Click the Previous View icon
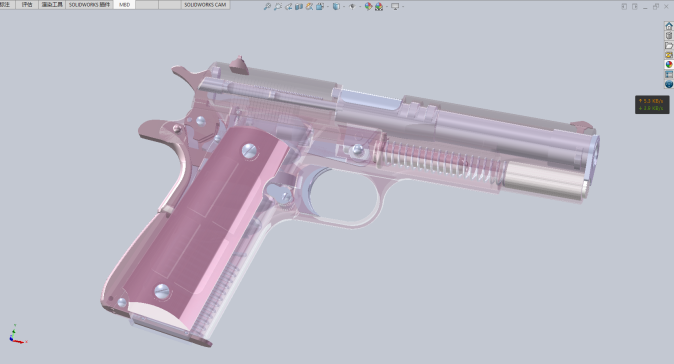Screen dimensions: 674x364 (288, 6)
